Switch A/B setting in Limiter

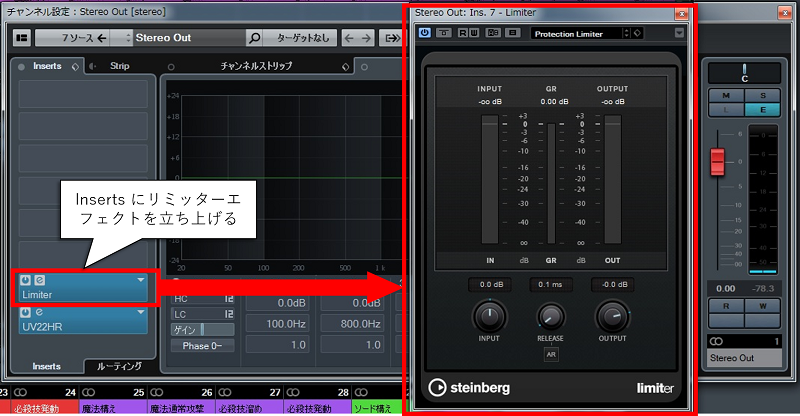(493, 33)
